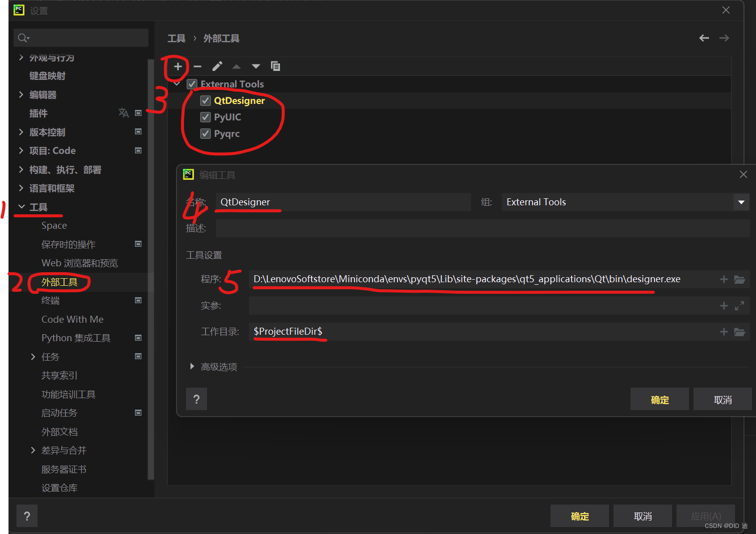
Task: Expand the 编辑器 category
Action: coord(21,94)
